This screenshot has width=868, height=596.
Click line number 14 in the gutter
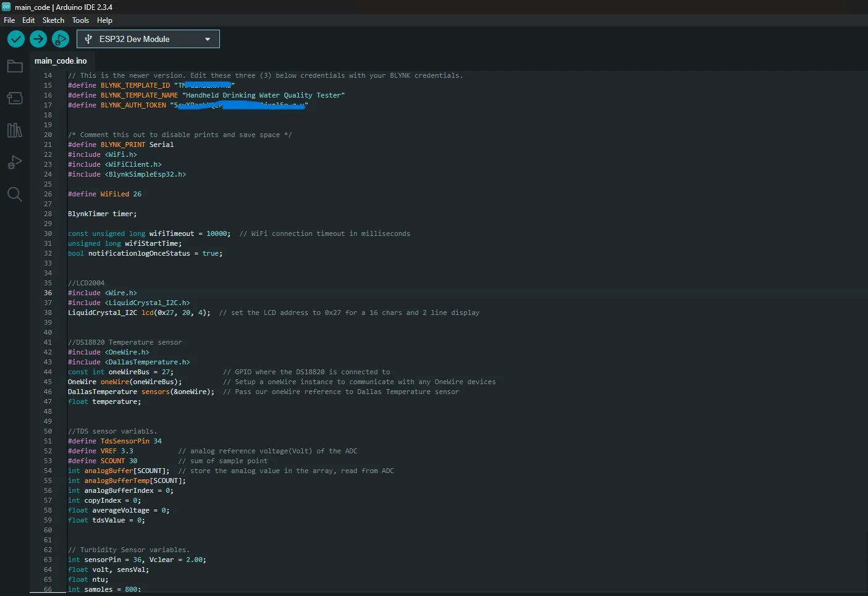point(48,75)
